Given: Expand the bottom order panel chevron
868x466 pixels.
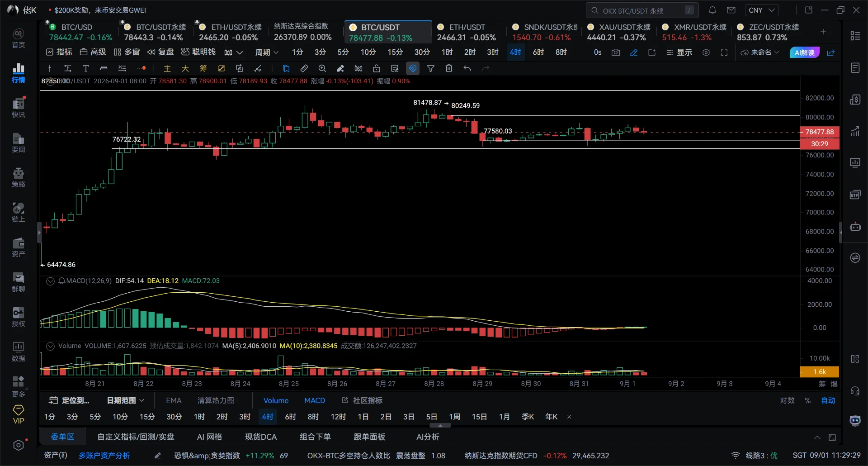Looking at the screenshot, I should [x=817, y=437].
